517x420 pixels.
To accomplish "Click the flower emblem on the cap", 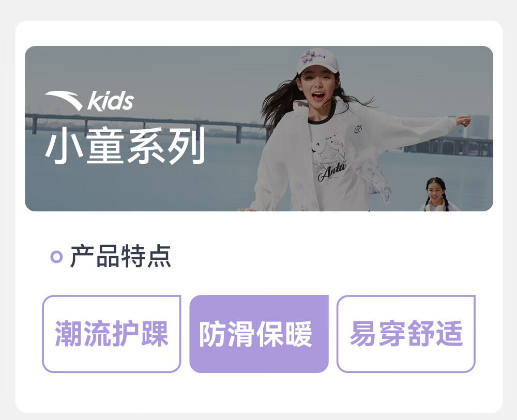I will tap(308, 56).
